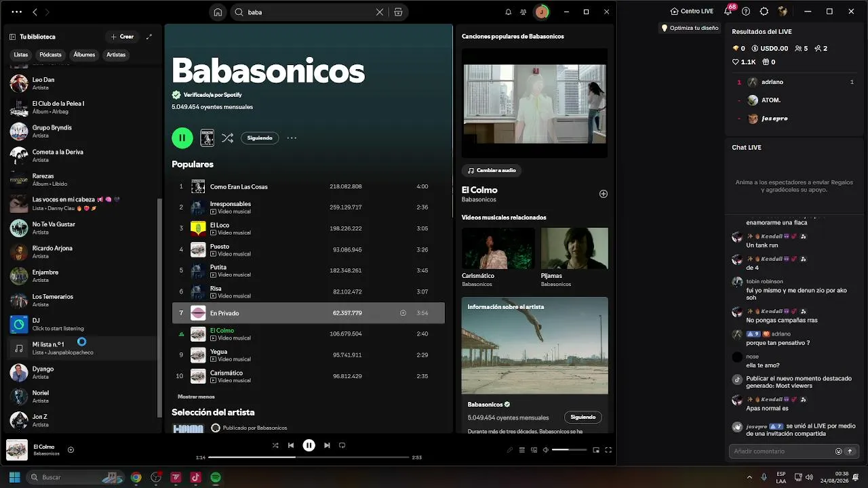Add El Colmo to library from video panel
This screenshot has width=868, height=488.
604,194
